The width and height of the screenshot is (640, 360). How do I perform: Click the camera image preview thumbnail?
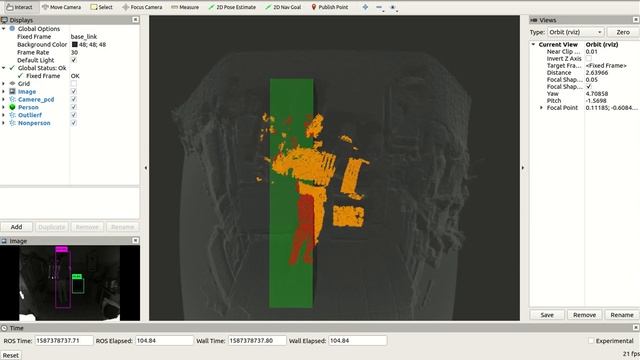pyautogui.click(x=70, y=283)
